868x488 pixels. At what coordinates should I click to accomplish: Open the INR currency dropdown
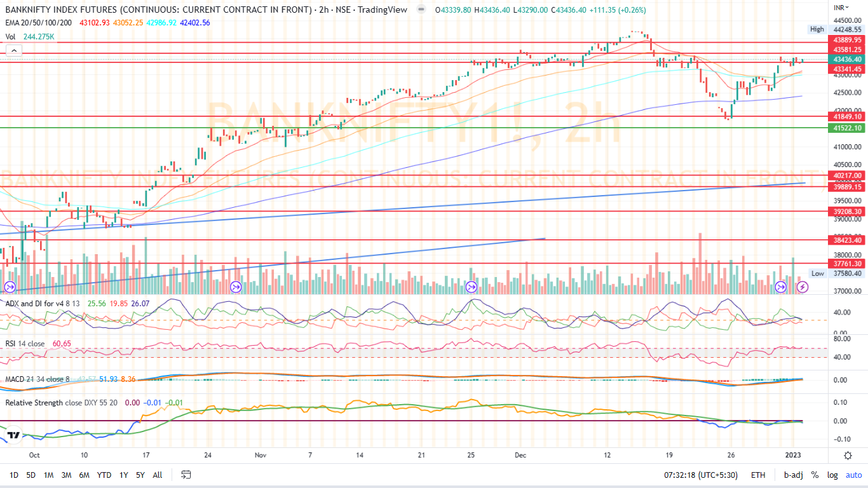(x=841, y=7)
